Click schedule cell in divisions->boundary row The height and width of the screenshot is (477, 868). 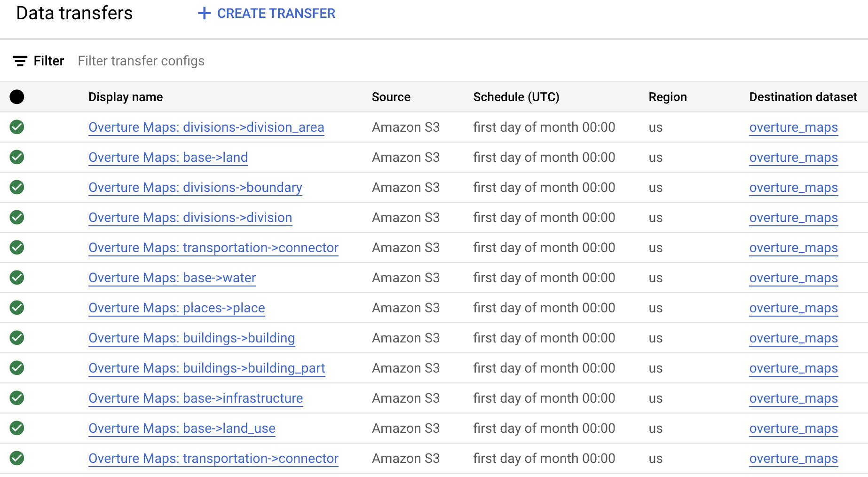pyautogui.click(x=544, y=187)
